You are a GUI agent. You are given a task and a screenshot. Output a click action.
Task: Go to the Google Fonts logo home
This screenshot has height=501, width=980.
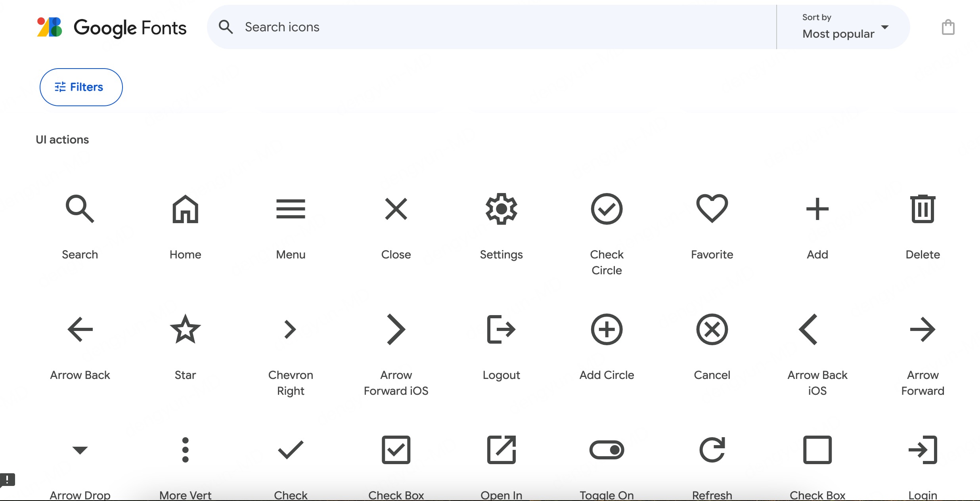111,27
